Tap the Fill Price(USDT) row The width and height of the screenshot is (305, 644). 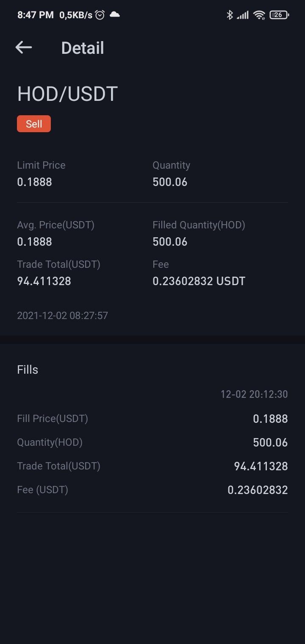[152, 419]
